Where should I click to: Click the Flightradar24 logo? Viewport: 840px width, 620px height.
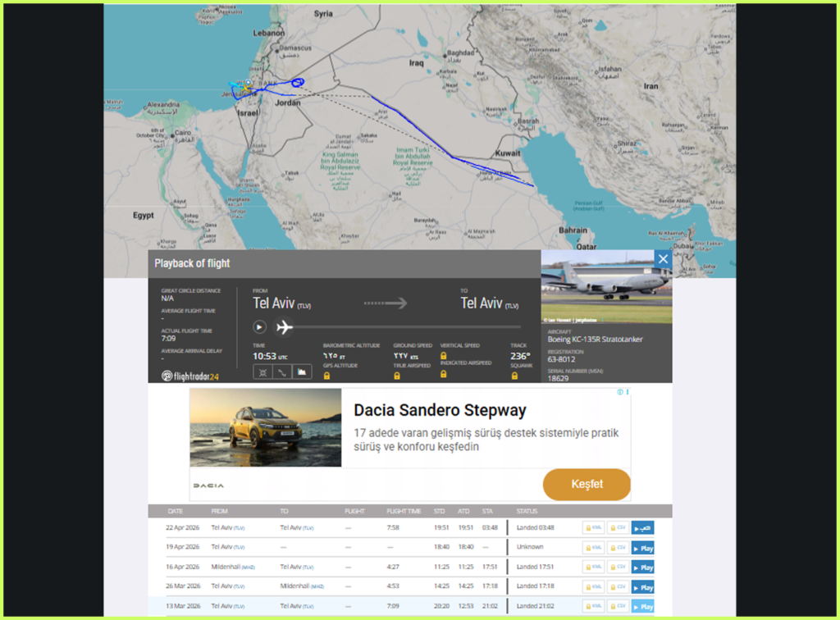[x=190, y=376]
